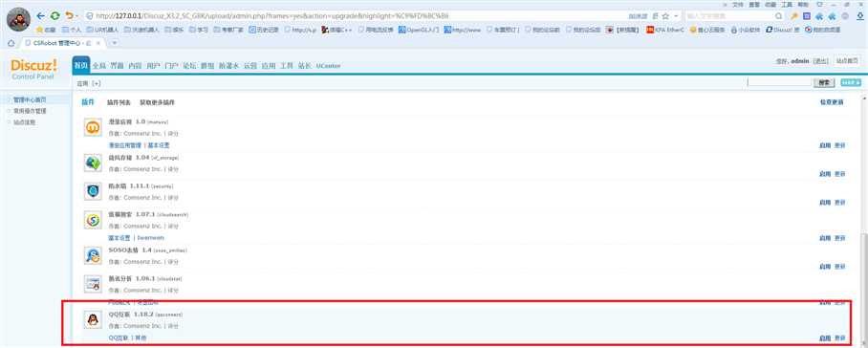Click the green globe storage plugin icon
Screen dimensions: 868x348
(93, 163)
